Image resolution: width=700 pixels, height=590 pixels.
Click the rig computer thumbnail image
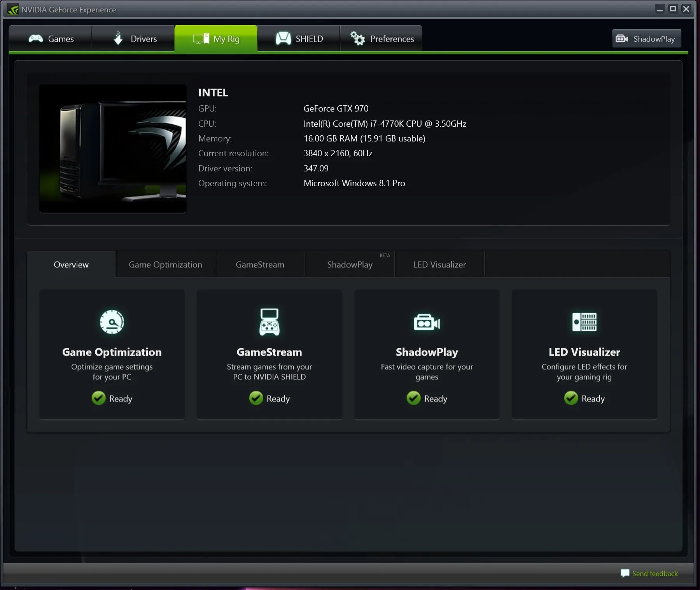pyautogui.click(x=113, y=148)
